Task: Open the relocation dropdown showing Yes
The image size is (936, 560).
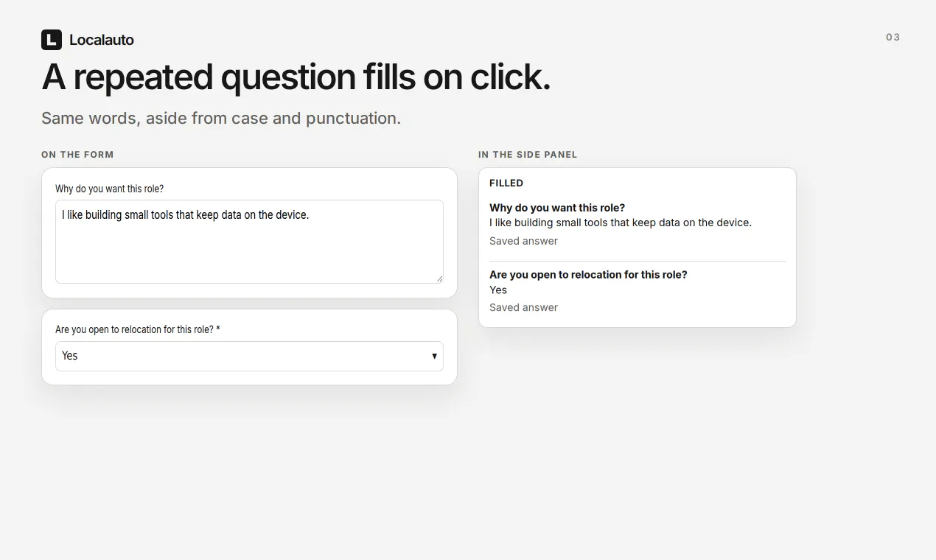Action: [x=249, y=356]
